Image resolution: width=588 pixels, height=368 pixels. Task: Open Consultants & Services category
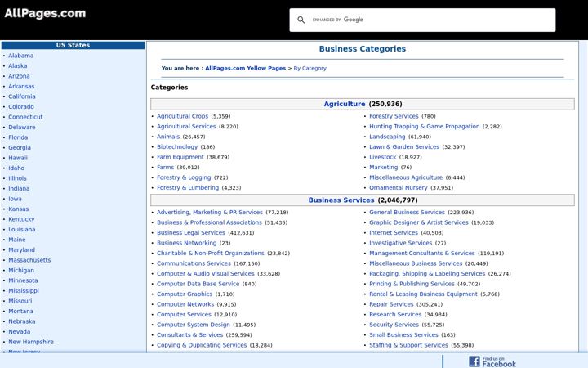tap(189, 335)
